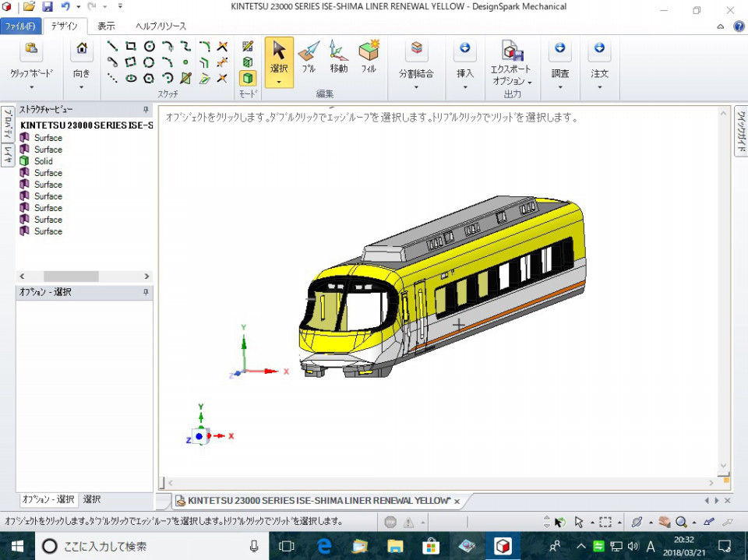Open the ファイル(F) menu

click(x=20, y=26)
